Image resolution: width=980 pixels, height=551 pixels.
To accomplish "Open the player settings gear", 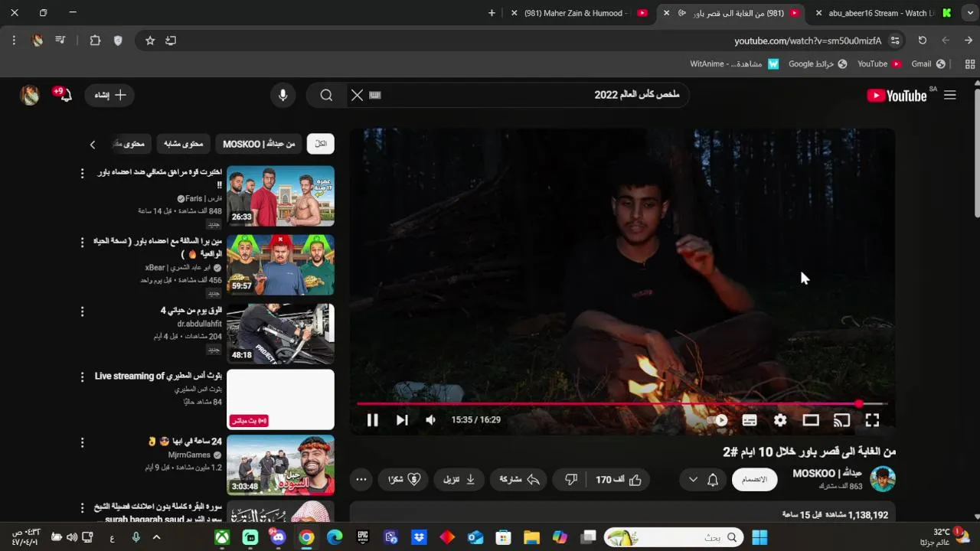I will [x=780, y=420].
